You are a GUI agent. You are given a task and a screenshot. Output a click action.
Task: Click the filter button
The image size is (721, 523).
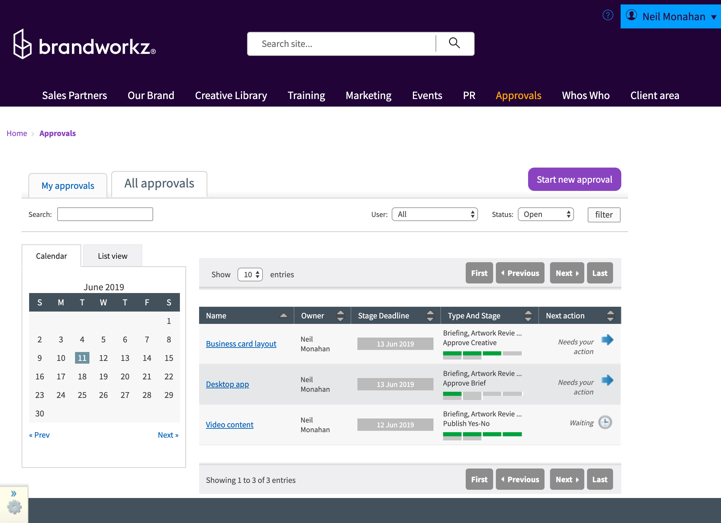tap(604, 215)
